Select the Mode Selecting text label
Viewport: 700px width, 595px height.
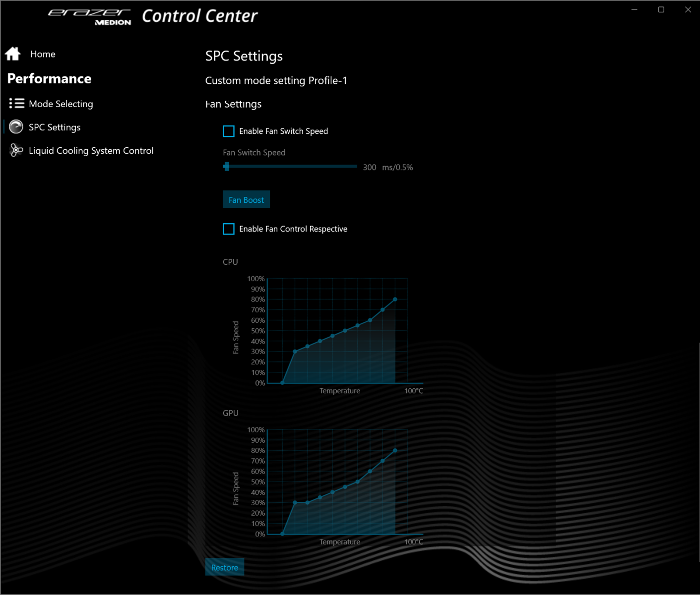(61, 104)
